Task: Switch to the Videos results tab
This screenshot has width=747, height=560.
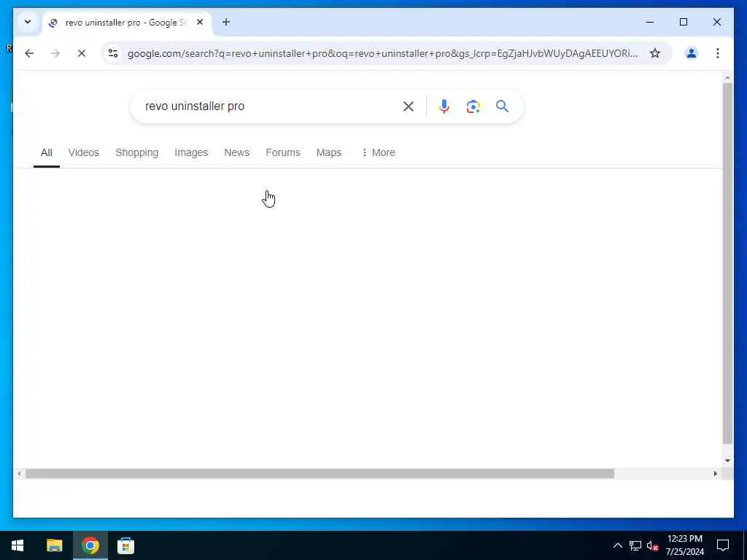Action: (x=83, y=152)
